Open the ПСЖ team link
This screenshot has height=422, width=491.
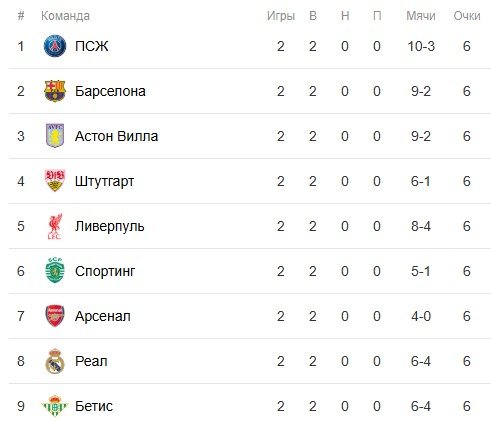[x=91, y=46]
